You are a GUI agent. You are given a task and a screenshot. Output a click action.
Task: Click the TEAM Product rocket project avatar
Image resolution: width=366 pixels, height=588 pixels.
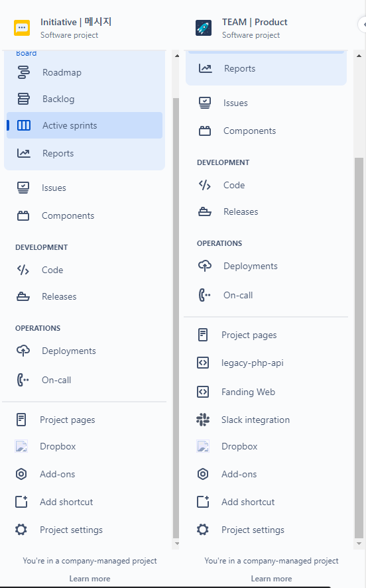(204, 28)
